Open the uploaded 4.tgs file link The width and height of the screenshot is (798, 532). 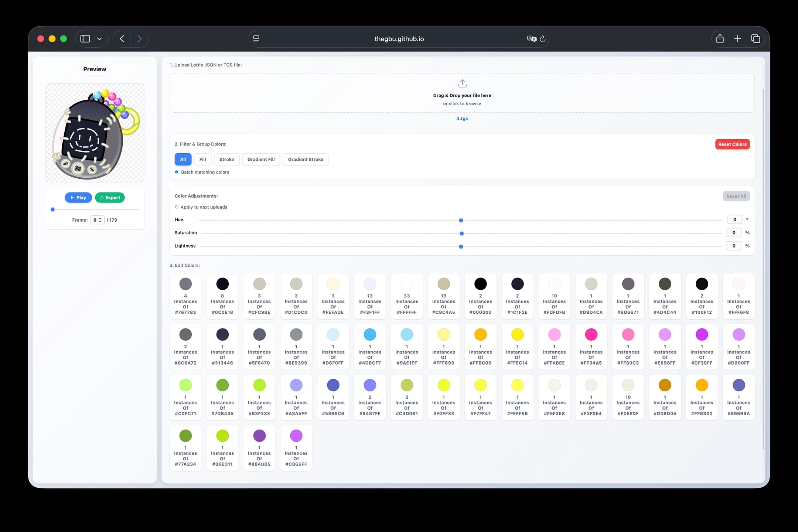[x=462, y=118]
